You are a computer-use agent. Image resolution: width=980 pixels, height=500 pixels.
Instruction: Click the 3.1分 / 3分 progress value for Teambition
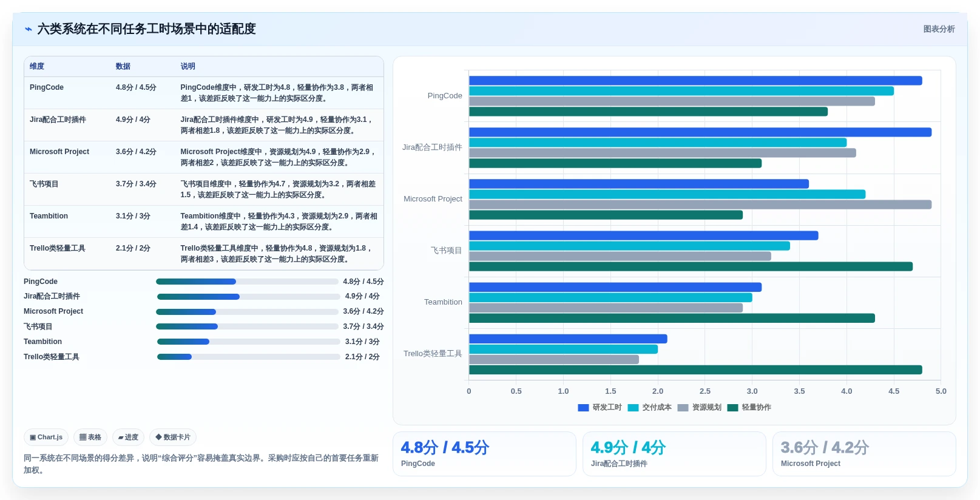(x=362, y=342)
